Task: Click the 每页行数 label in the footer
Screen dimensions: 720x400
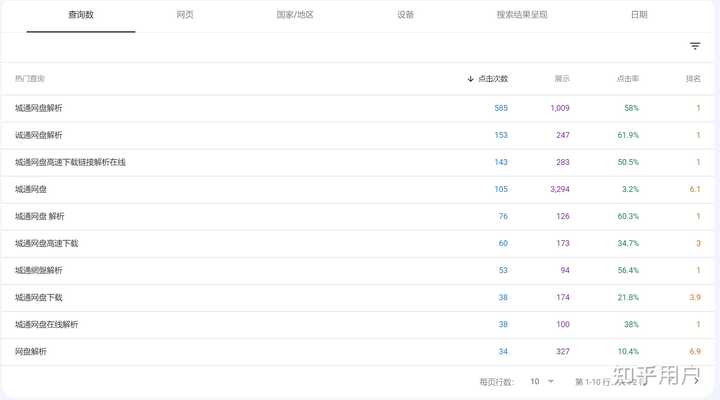Action: [496, 382]
